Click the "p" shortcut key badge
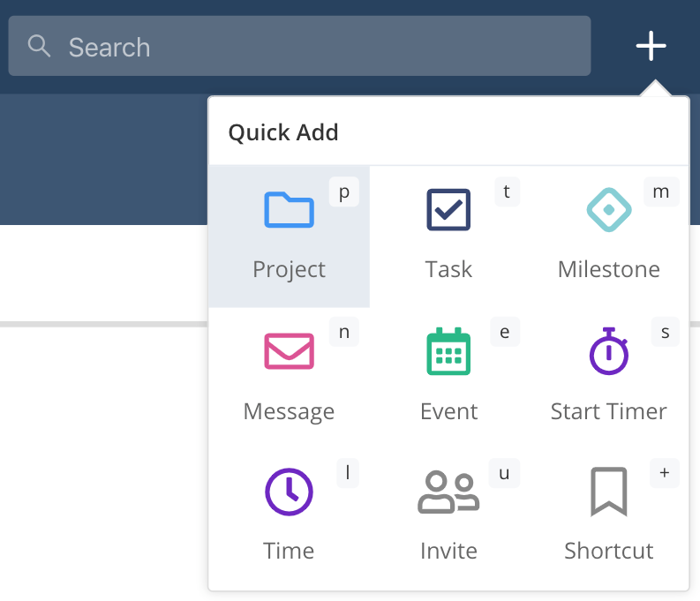 (343, 192)
